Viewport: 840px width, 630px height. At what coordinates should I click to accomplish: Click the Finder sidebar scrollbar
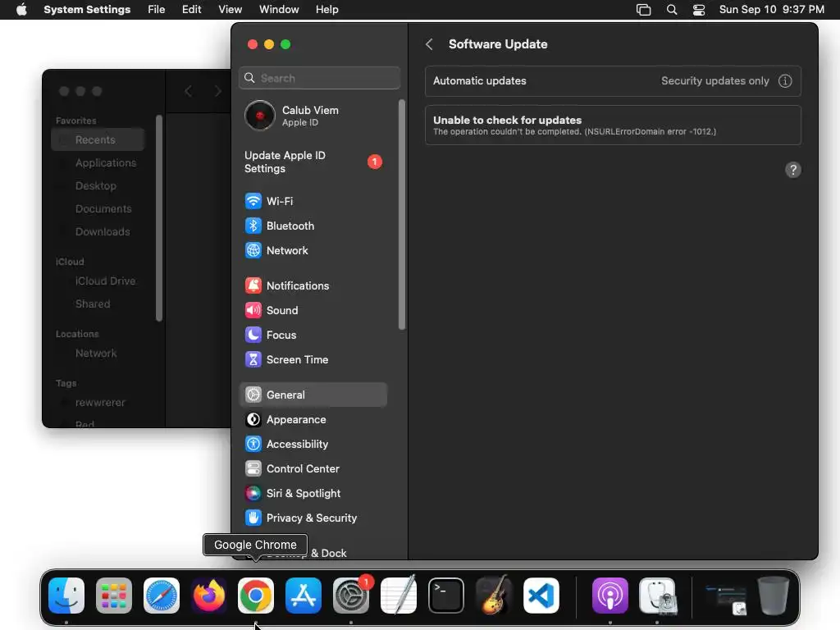pyautogui.click(x=158, y=218)
